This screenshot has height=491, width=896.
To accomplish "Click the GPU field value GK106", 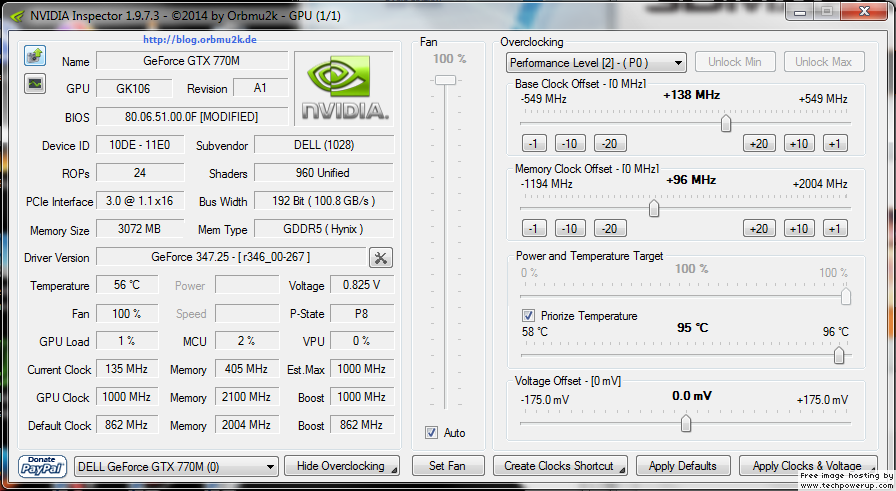I will point(134,89).
